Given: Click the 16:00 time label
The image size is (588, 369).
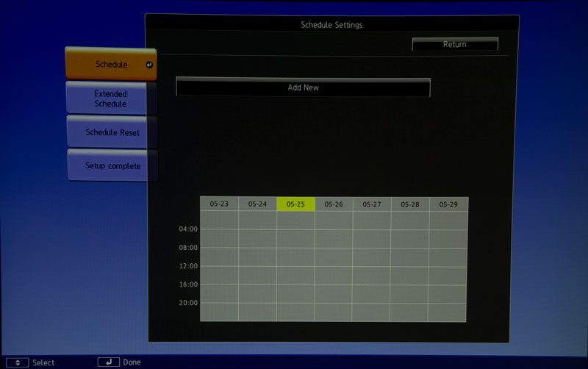Looking at the screenshot, I should (x=188, y=284).
